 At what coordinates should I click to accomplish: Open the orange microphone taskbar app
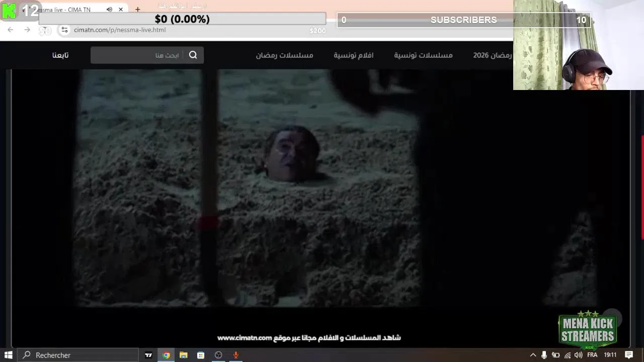pyautogui.click(x=235, y=355)
